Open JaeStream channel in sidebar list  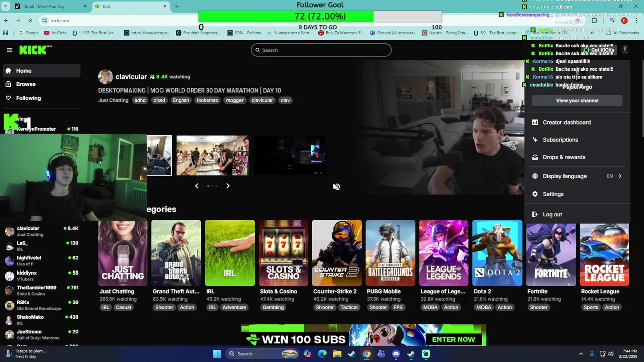(41, 334)
